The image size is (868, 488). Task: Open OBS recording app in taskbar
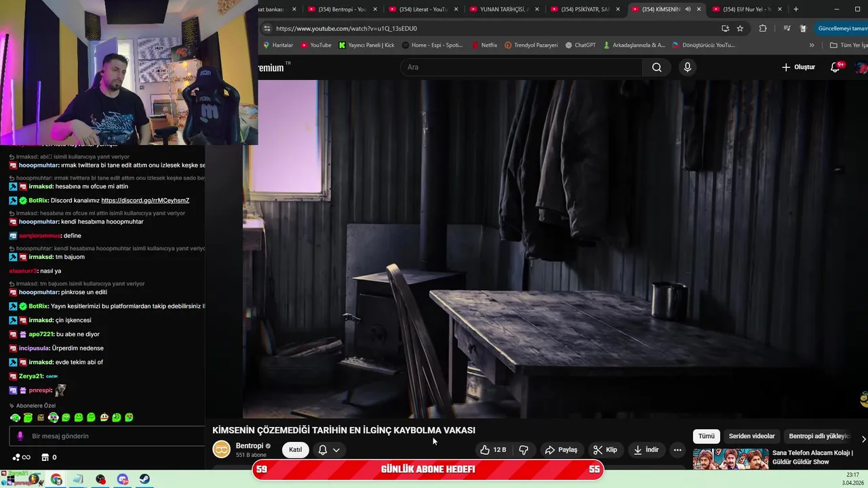[x=101, y=480]
